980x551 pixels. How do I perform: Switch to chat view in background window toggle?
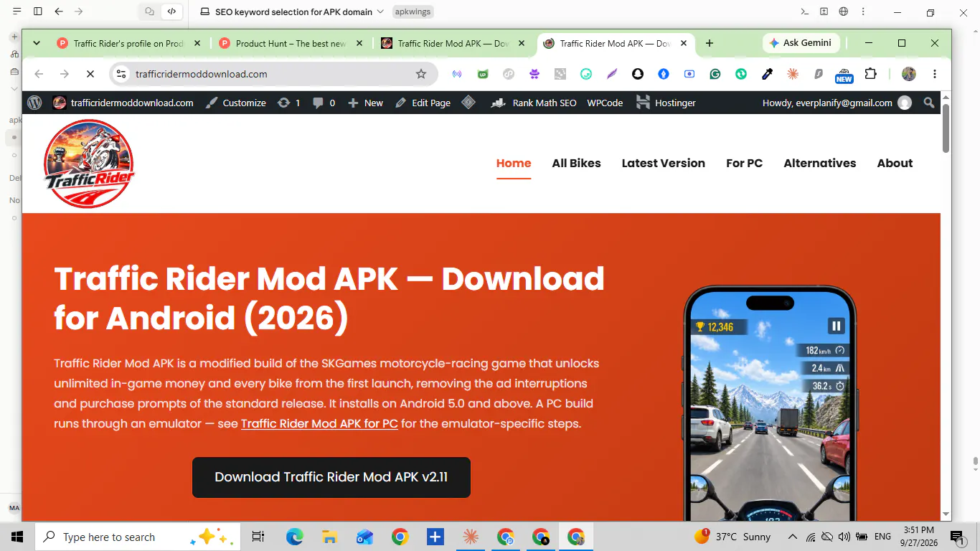pyautogui.click(x=149, y=11)
